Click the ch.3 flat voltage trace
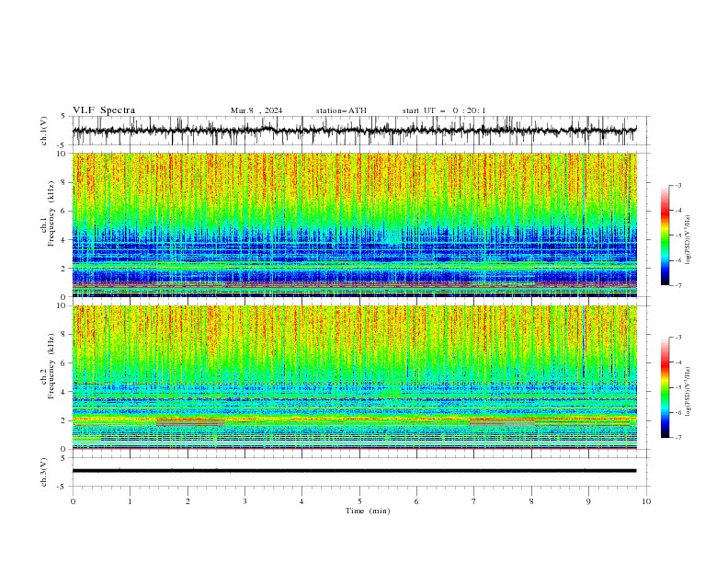 [354, 471]
